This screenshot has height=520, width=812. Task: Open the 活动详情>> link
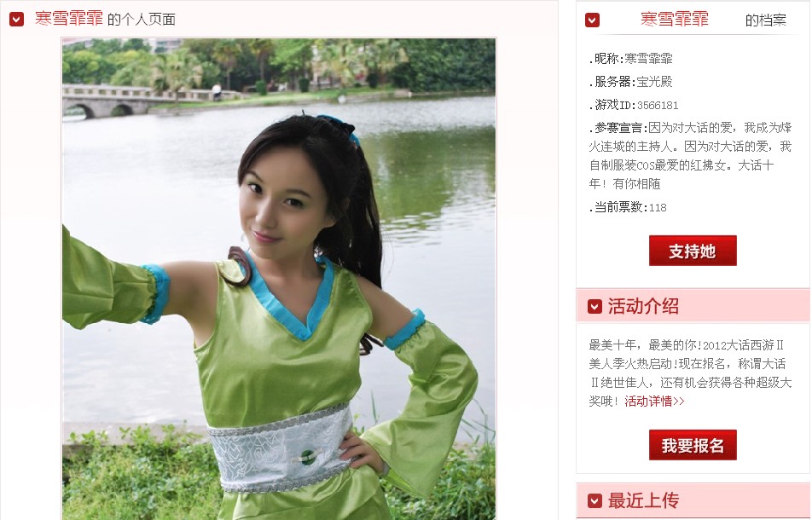point(654,401)
